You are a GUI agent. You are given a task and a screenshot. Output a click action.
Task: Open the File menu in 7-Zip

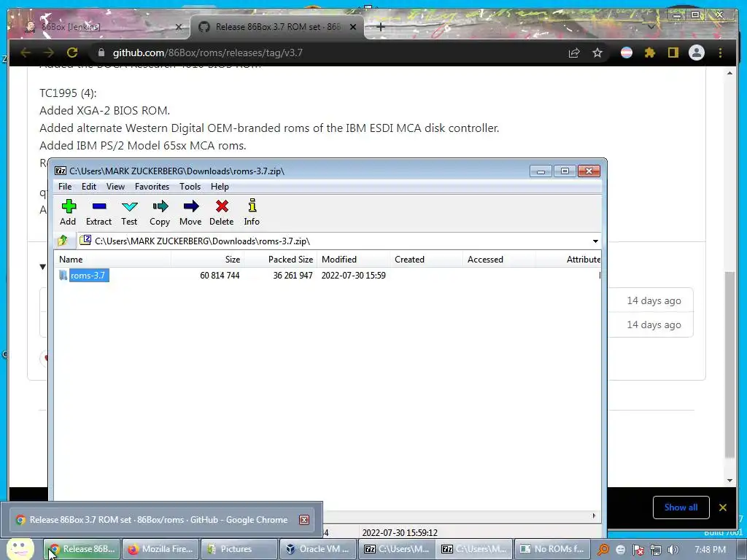[65, 187]
